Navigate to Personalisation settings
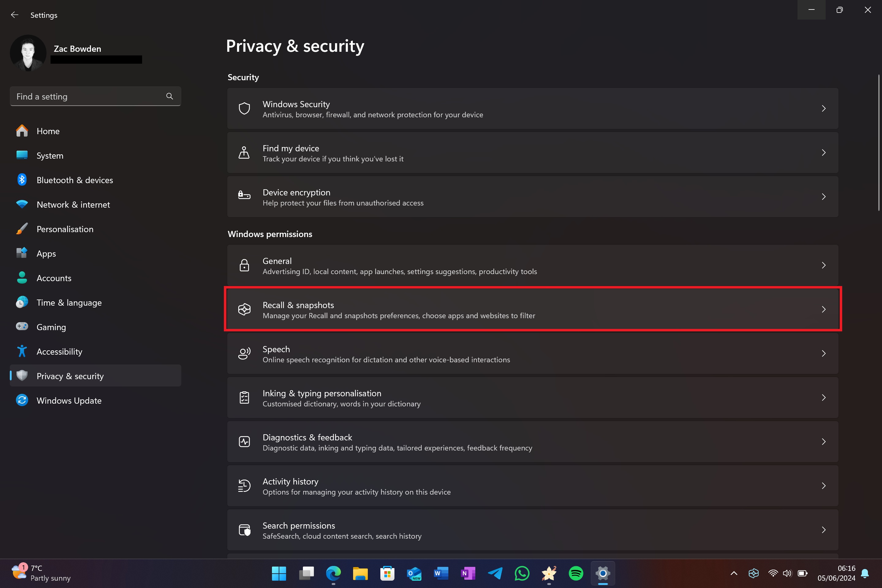 click(64, 228)
